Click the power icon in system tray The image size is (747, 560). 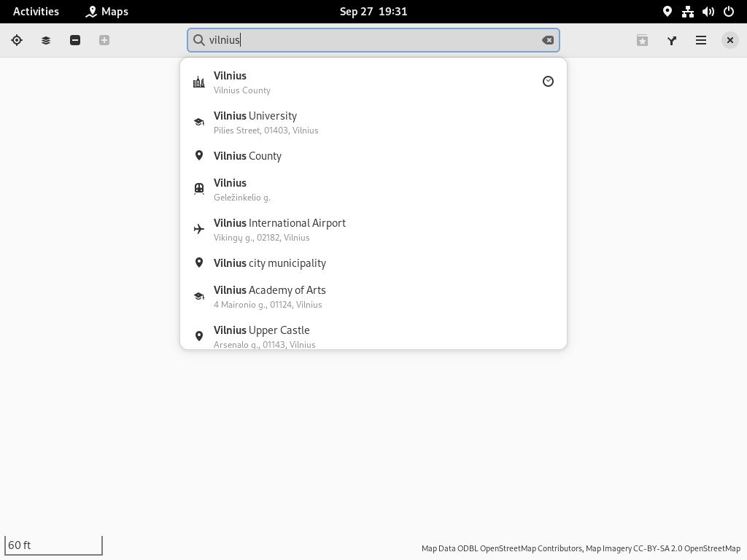(729, 12)
